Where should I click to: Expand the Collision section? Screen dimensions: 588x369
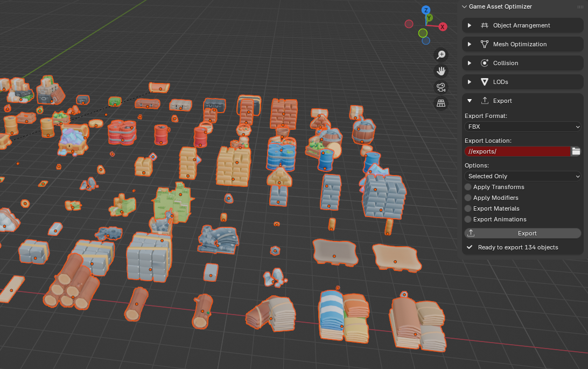tap(470, 63)
